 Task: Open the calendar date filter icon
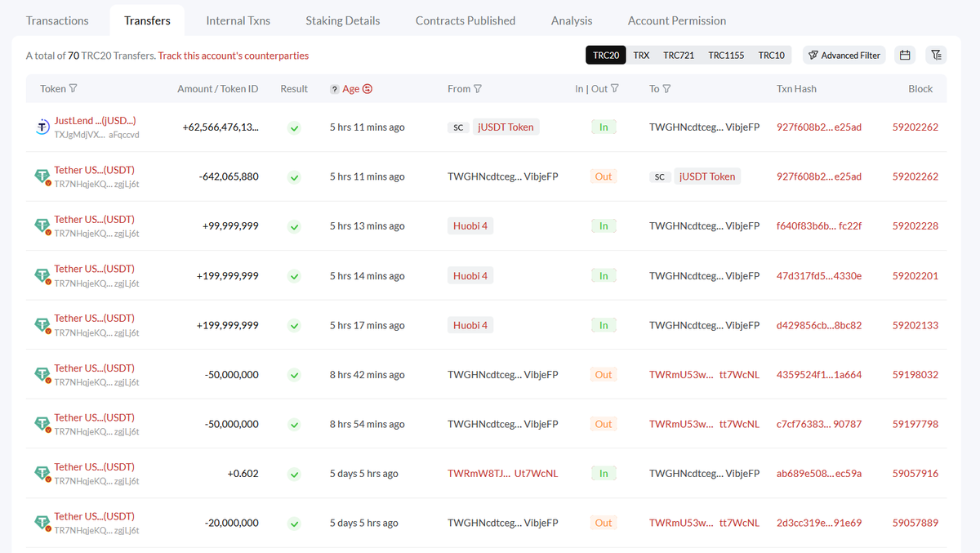click(x=905, y=55)
